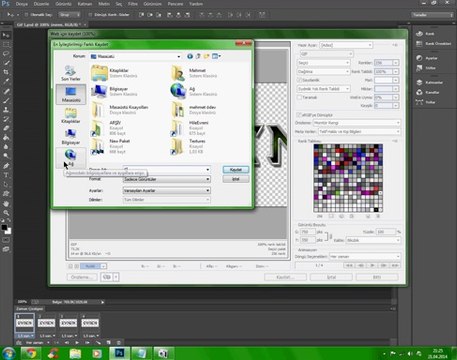Select the Move tool in Photoshop toolbox
Viewport: 457px width, 360px height.
[6, 35]
